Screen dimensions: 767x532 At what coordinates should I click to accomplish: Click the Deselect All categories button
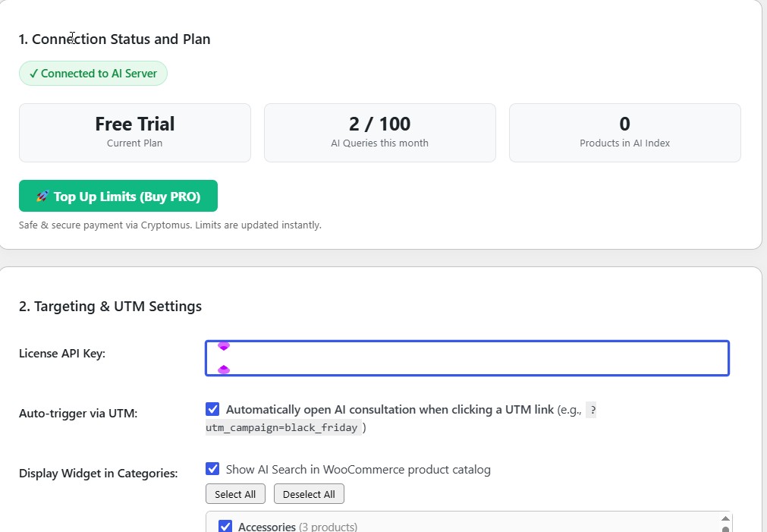[x=309, y=494]
